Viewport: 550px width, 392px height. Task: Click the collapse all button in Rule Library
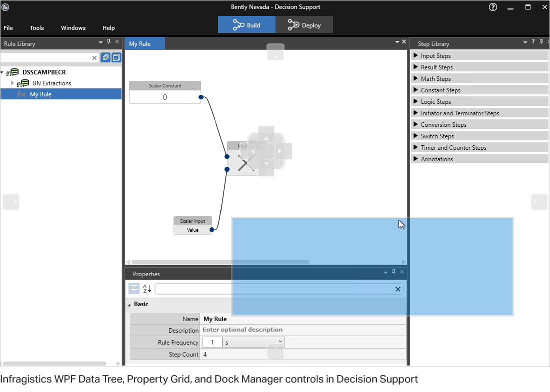(x=116, y=57)
